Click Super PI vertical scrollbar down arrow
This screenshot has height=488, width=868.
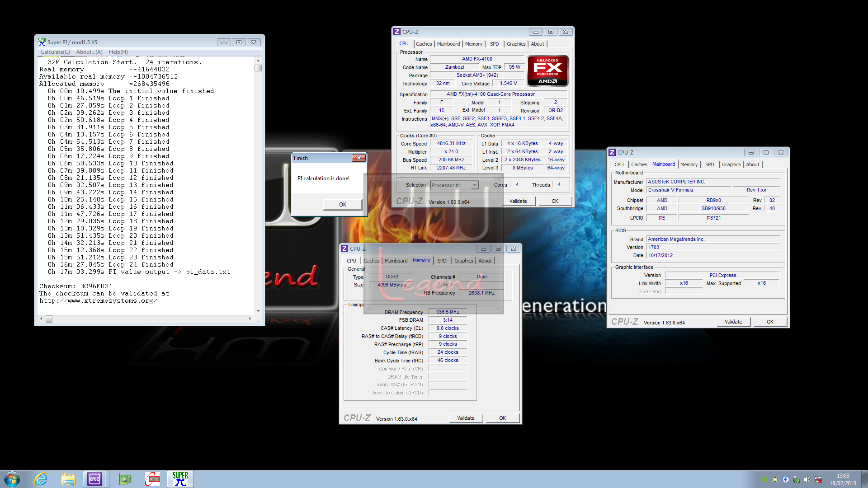pos(258,311)
